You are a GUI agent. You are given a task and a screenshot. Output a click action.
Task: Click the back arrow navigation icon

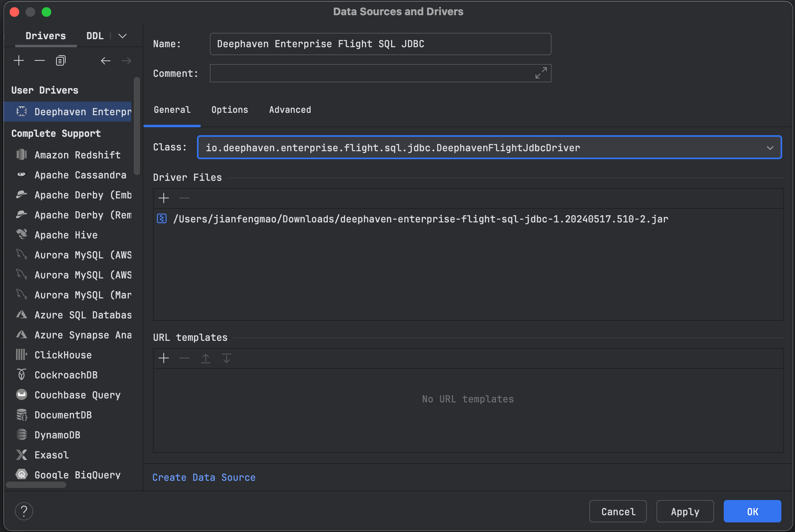[106, 61]
